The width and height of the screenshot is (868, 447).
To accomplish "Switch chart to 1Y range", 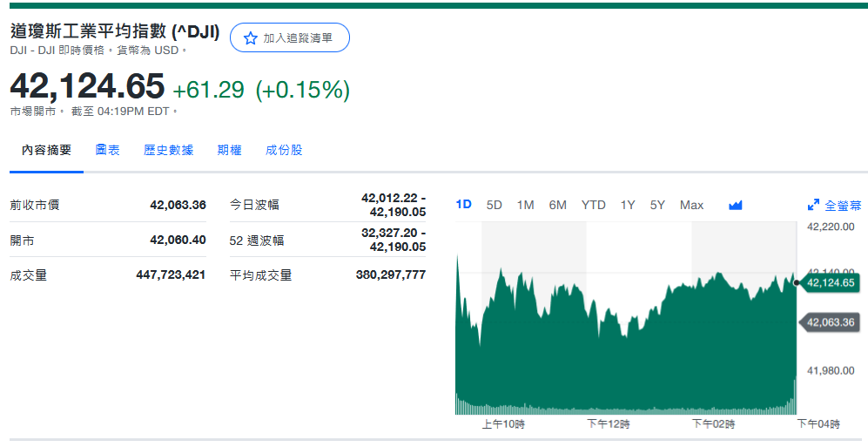I will point(628,205).
